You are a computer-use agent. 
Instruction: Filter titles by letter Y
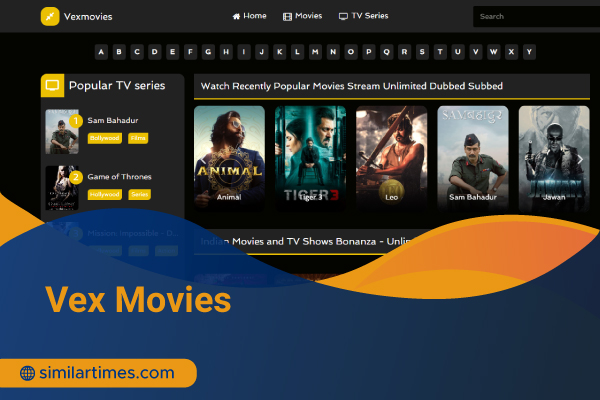(529, 52)
